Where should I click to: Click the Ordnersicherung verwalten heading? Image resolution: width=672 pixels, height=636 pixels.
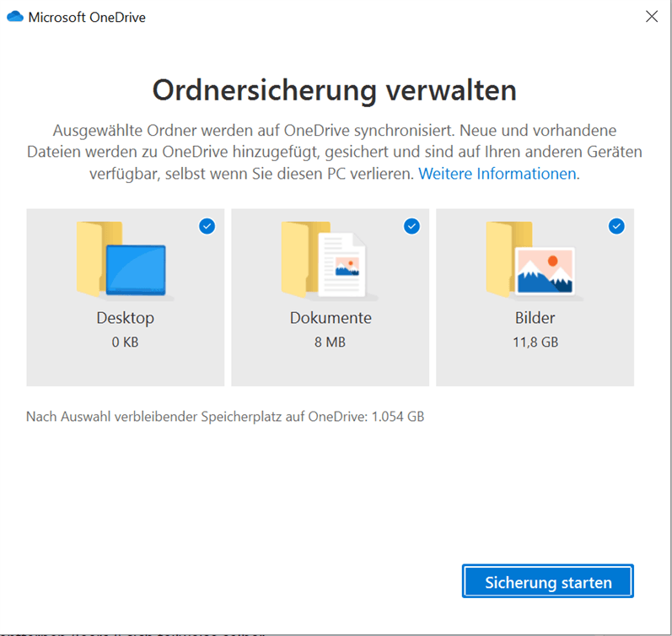(x=335, y=90)
